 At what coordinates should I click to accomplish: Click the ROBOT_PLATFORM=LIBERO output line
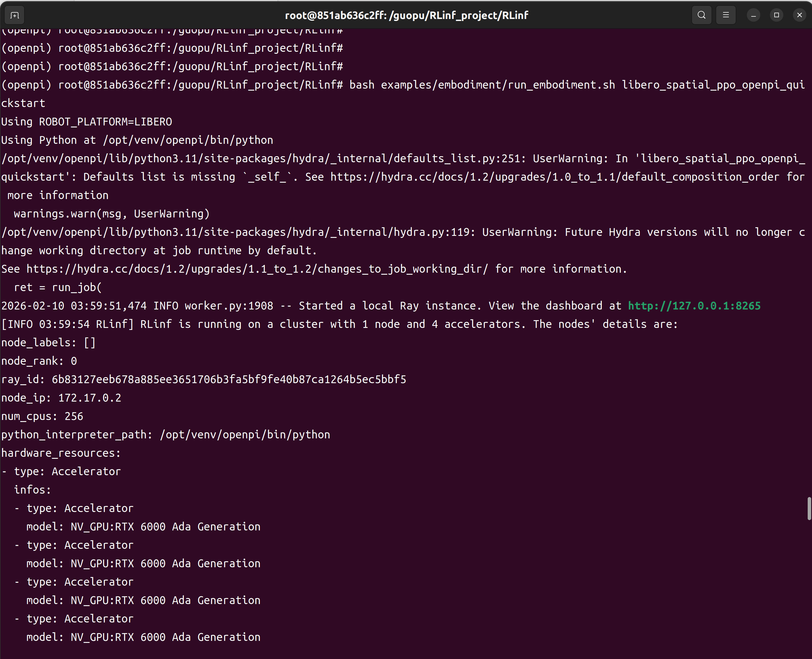coord(87,122)
